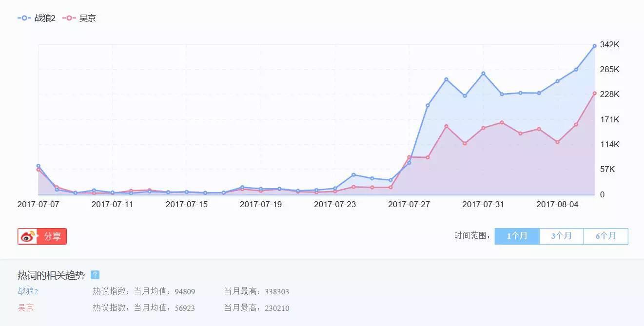The width and height of the screenshot is (644, 326).
Task: Click the 2017-07-31 axis date label
Action: 483,204
